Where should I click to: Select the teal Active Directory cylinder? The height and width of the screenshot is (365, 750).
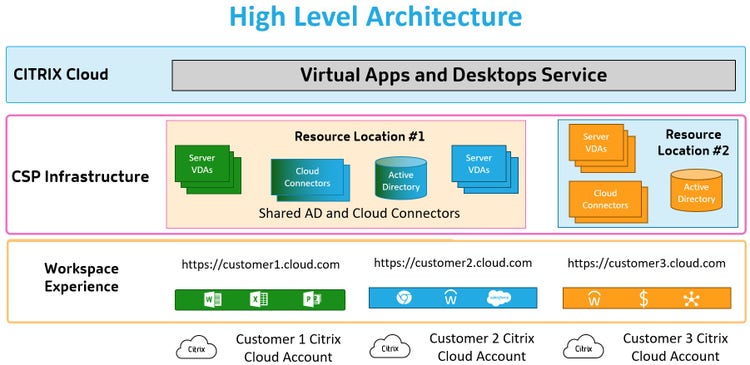(400, 177)
